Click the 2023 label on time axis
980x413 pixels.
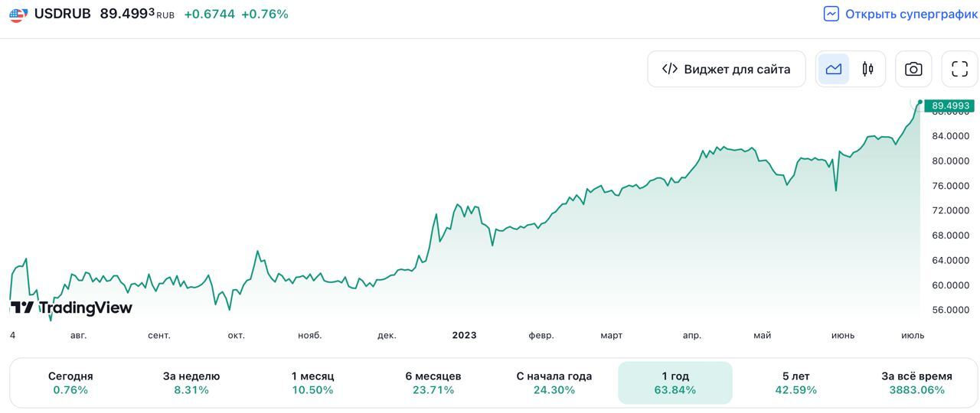pos(464,335)
